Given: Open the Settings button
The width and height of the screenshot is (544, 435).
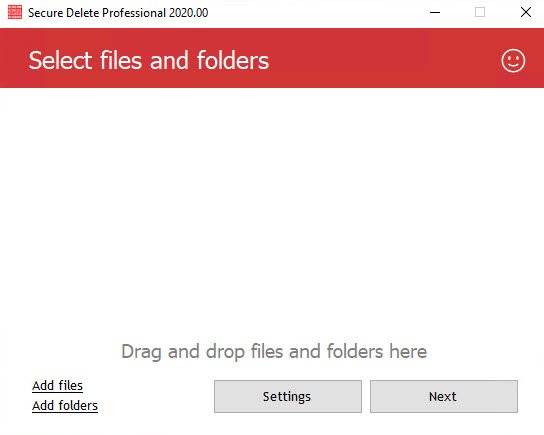Looking at the screenshot, I should 288,396.
